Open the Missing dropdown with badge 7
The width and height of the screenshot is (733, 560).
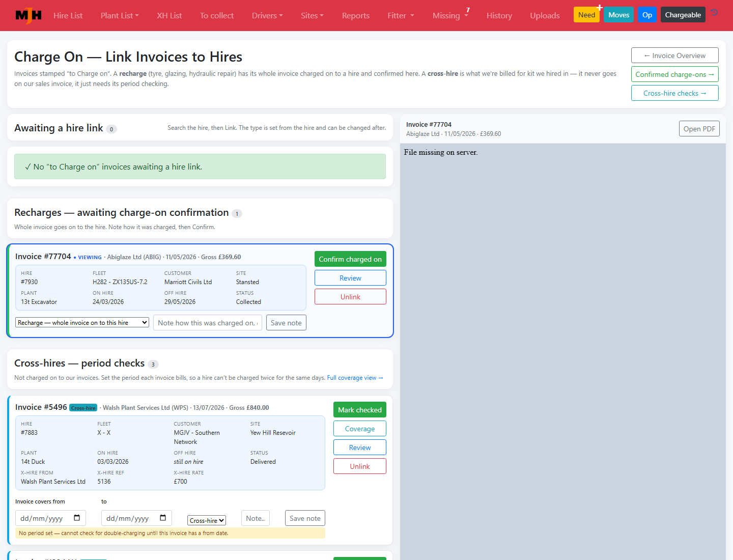point(450,15)
